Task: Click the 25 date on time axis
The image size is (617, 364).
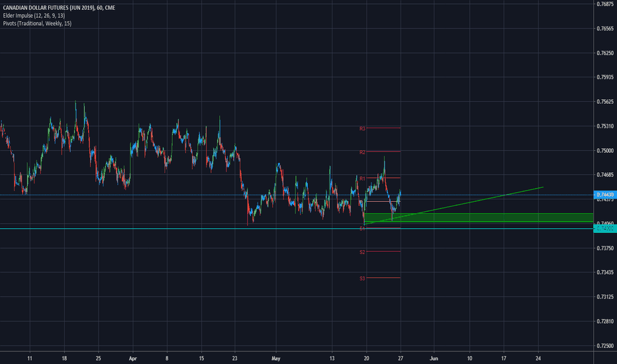Action: click(99, 359)
